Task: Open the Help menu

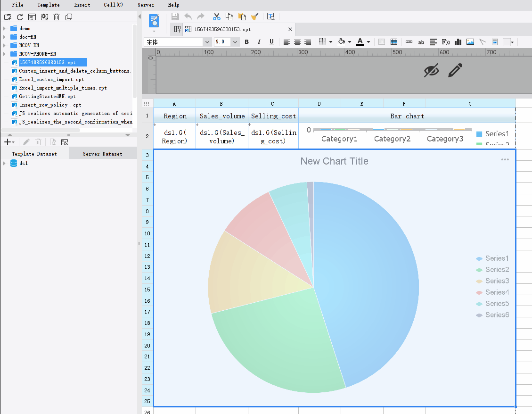Action: click(173, 5)
